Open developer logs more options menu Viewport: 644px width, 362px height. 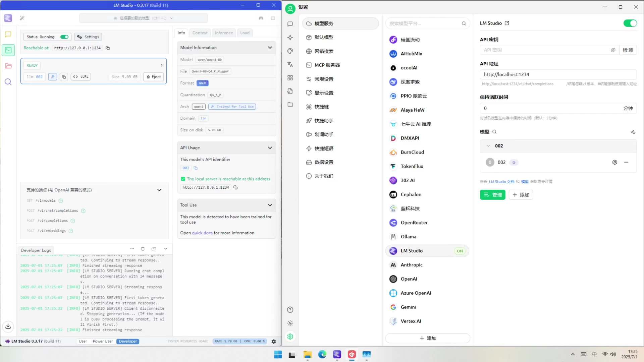(x=132, y=249)
